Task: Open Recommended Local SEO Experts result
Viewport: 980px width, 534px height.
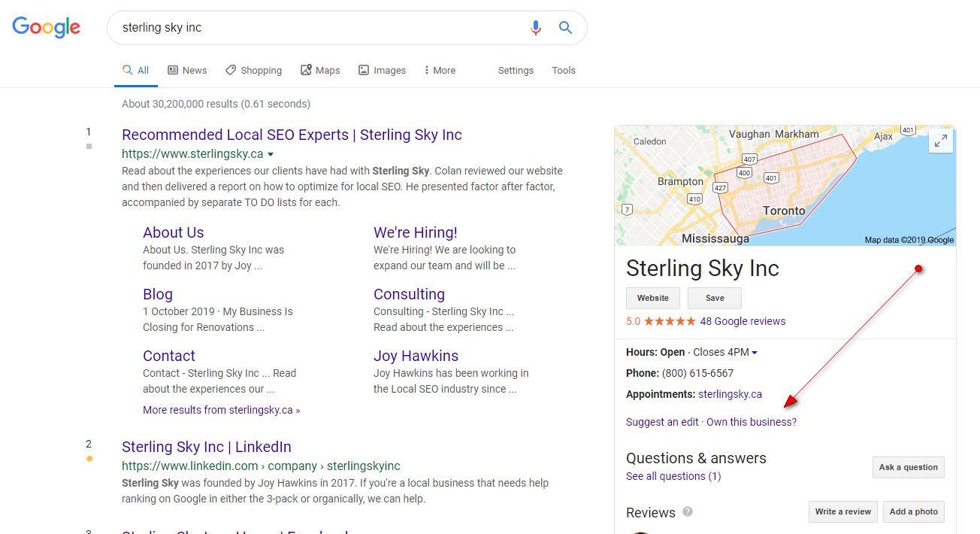Action: point(292,135)
